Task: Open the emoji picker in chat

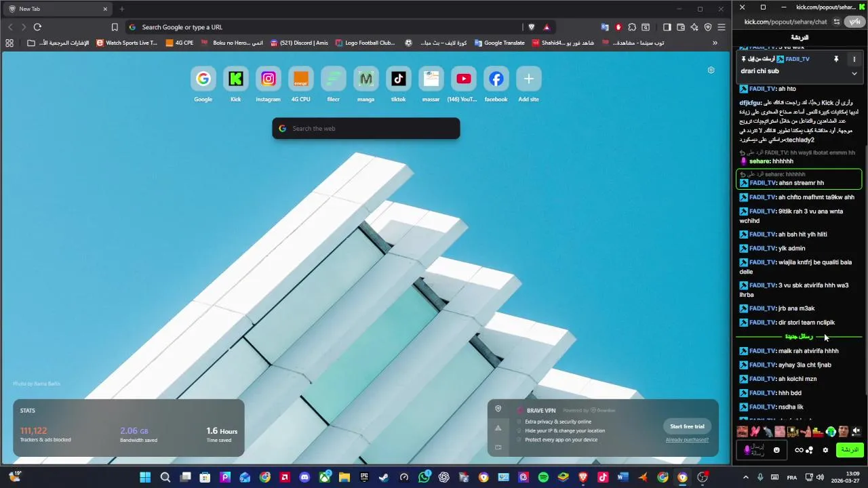Action: click(x=776, y=450)
